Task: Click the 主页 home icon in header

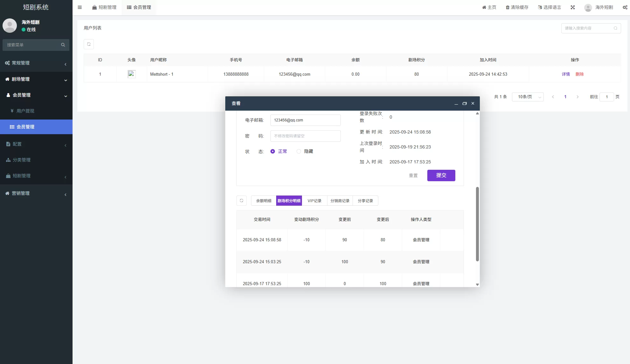Action: (484, 7)
